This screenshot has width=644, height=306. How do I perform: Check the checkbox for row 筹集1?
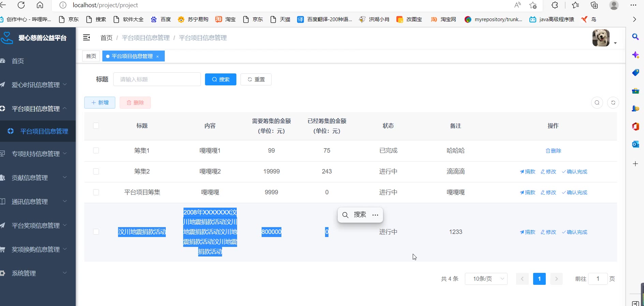[x=96, y=151]
